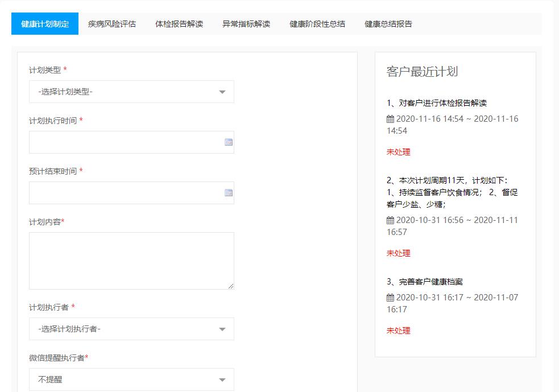Click calendar icon beside 2020-11-16 14:54 date
559x392 pixels.
tap(390, 119)
